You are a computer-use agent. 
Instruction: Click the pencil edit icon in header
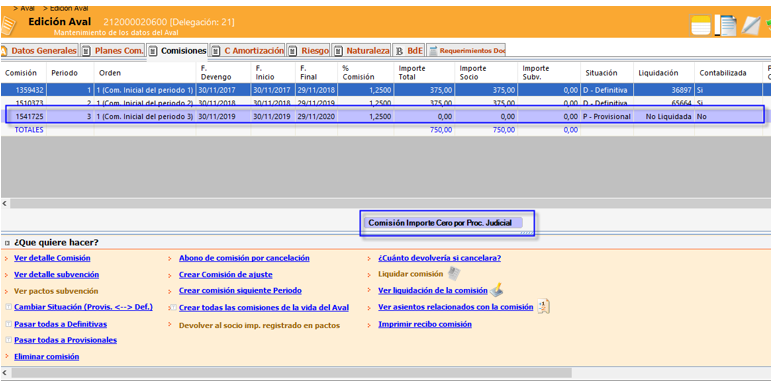pos(751,26)
